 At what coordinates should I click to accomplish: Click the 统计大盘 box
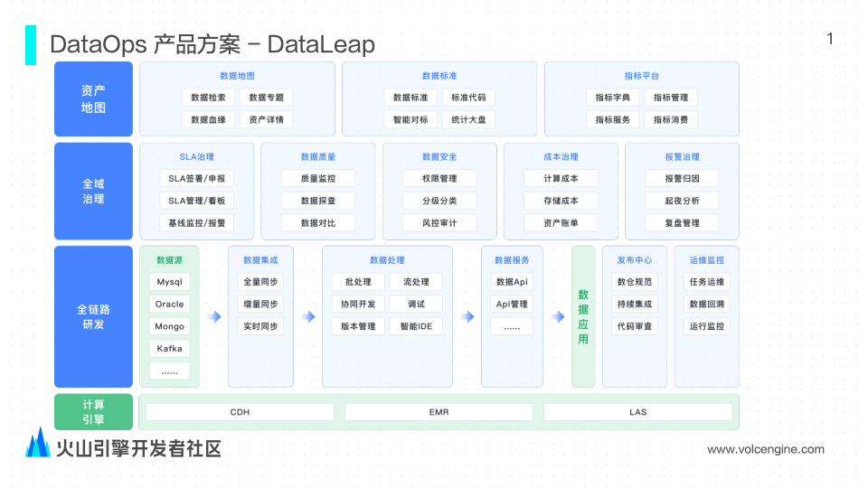point(468,119)
